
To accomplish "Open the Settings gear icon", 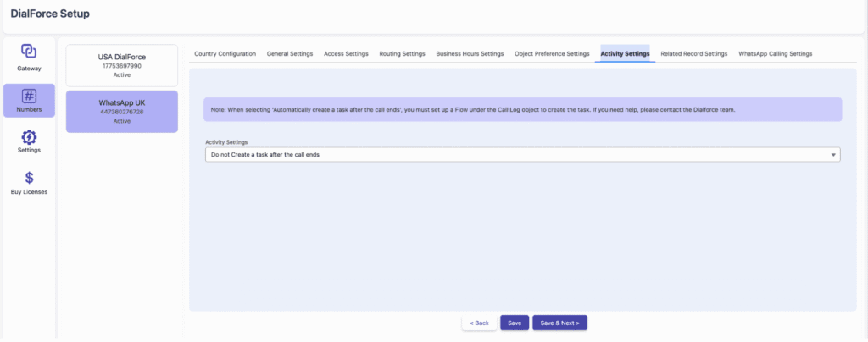I will (29, 137).
